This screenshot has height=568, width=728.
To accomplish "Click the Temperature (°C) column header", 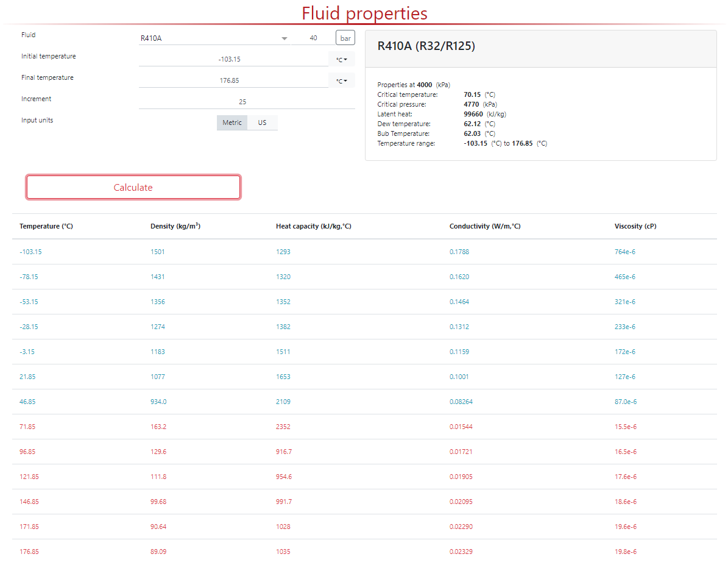I will (46, 226).
